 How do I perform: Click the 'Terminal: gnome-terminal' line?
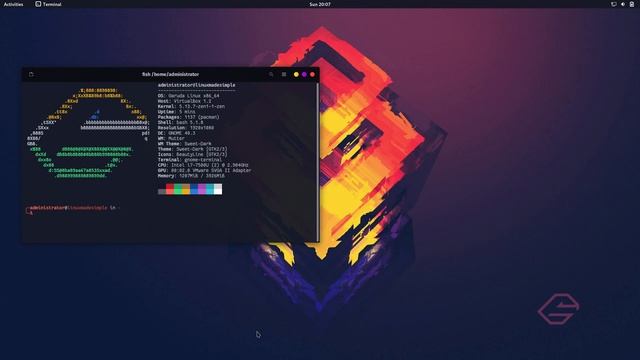190,160
